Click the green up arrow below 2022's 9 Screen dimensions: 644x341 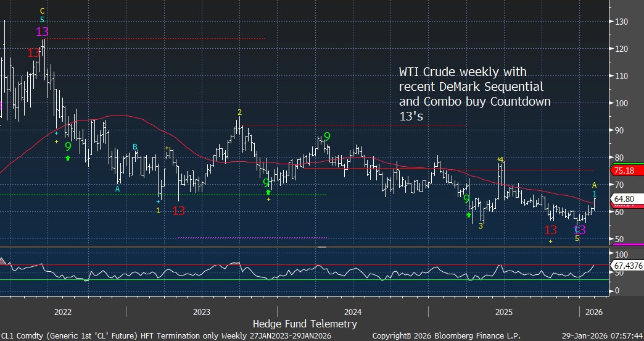(x=68, y=159)
